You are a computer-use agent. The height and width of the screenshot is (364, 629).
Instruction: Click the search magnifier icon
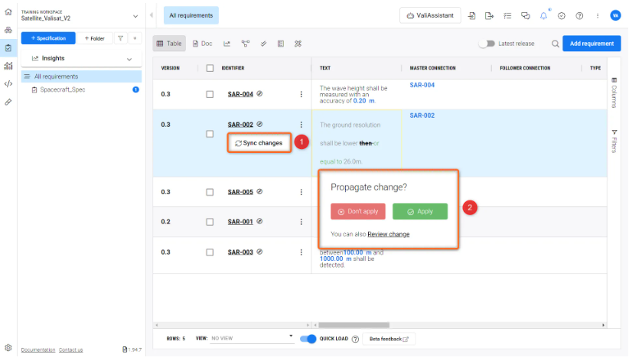556,44
